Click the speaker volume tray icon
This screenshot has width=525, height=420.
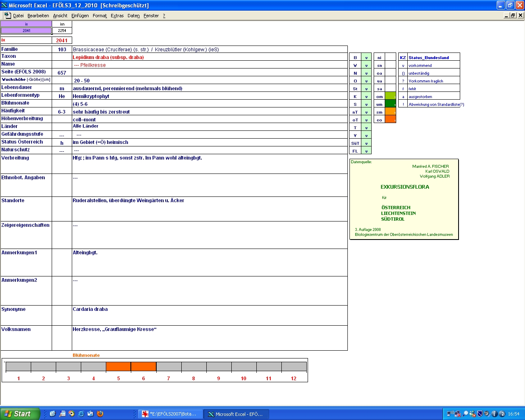(x=487, y=414)
